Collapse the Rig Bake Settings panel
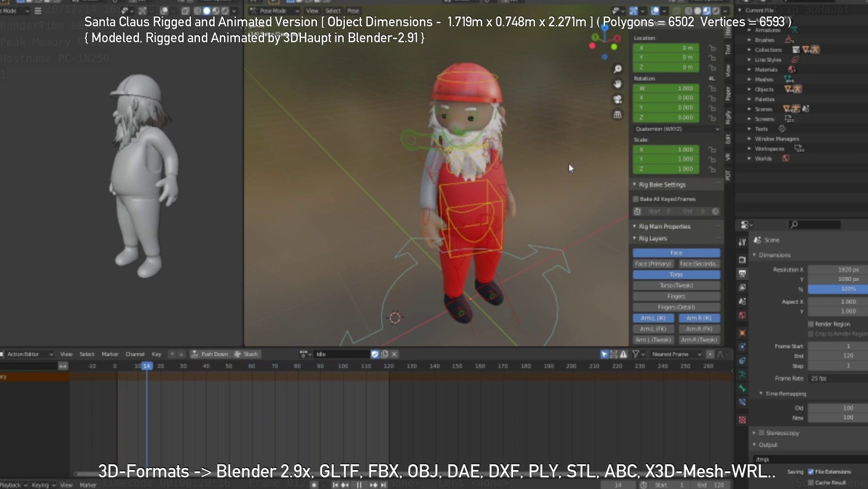868x489 pixels. tap(634, 184)
